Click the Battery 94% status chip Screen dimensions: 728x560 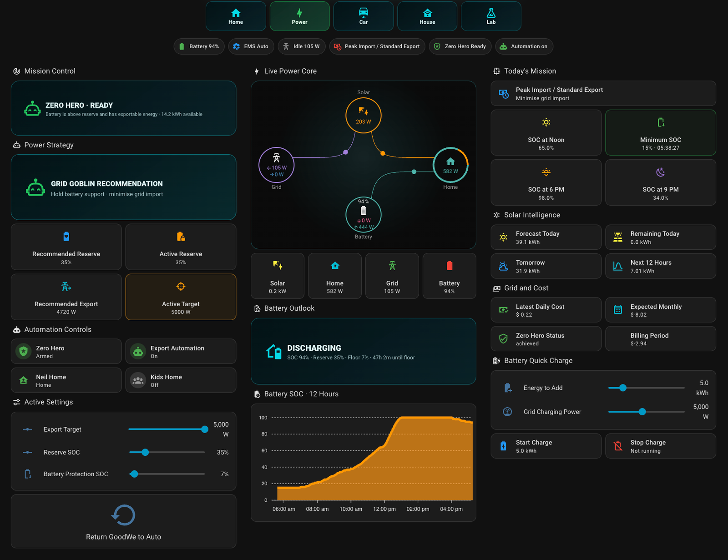[199, 46]
